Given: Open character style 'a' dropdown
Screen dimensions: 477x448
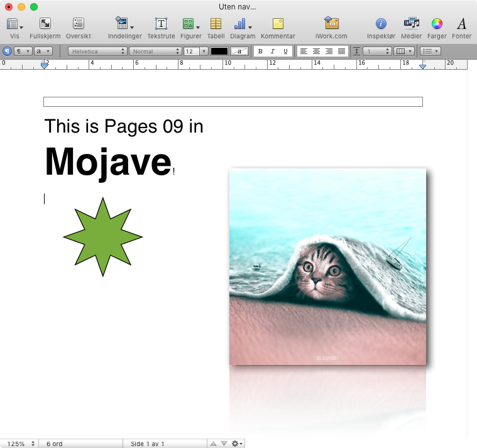Looking at the screenshot, I should pos(43,51).
